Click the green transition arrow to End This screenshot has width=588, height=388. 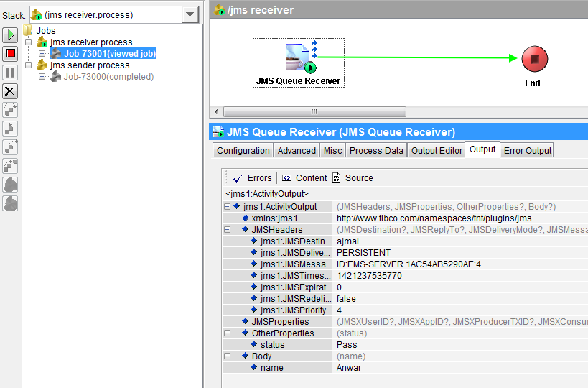[417, 57]
